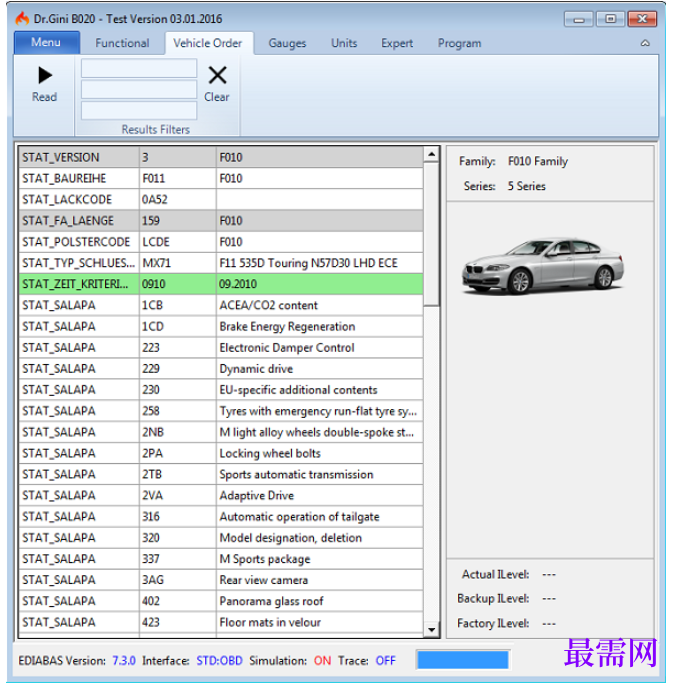
Task: Click the scroll up arrow of the table
Action: pos(431,154)
